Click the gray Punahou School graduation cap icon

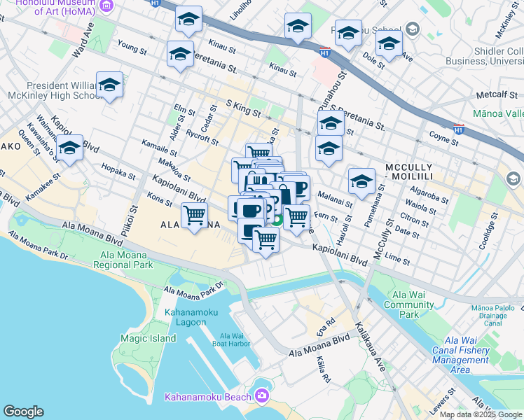(x=413, y=29)
